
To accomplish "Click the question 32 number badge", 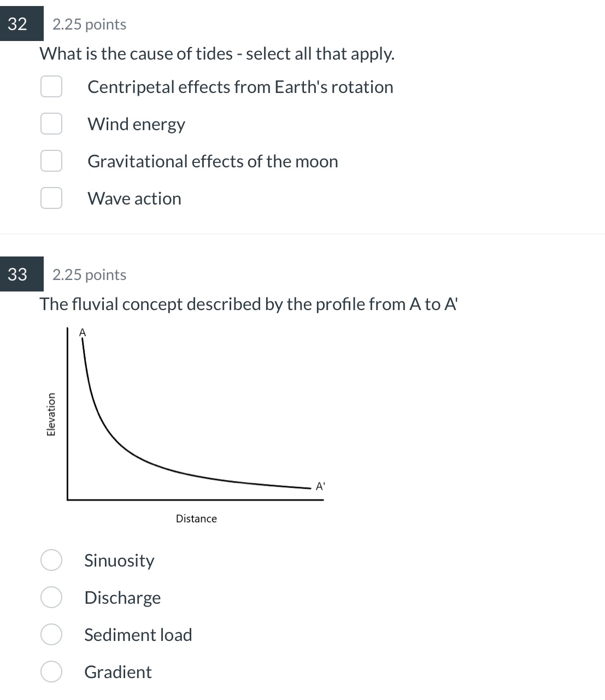I will [x=19, y=24].
